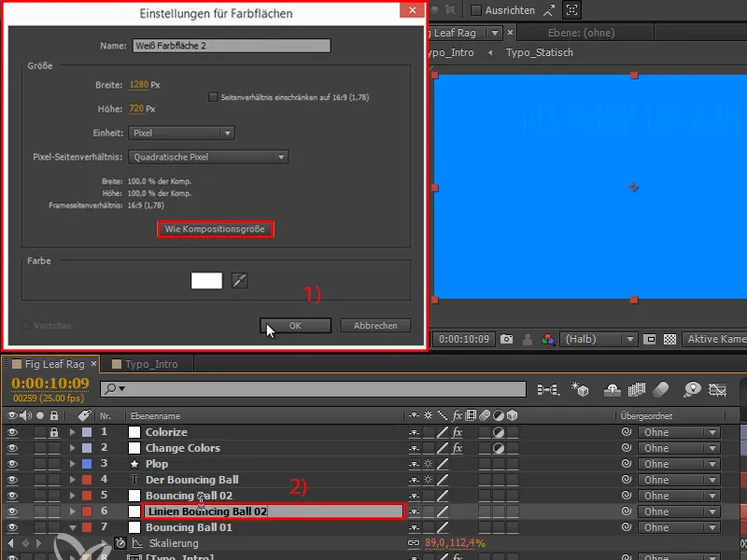Open the graph editor icon
The height and width of the screenshot is (560, 747).
717,389
